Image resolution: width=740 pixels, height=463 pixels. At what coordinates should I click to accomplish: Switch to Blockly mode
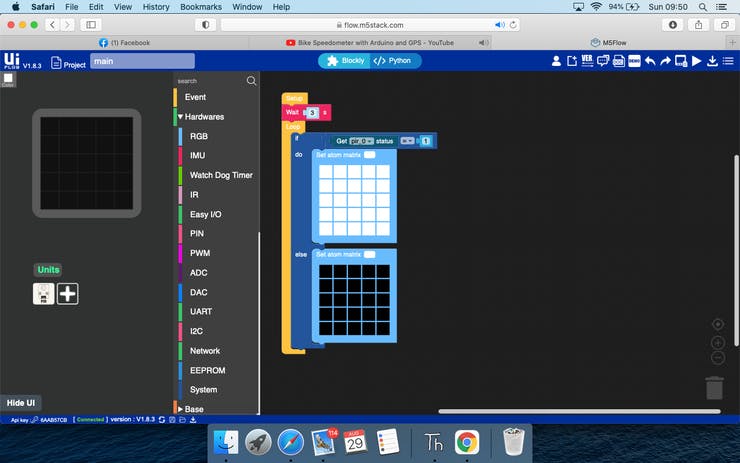(x=347, y=61)
